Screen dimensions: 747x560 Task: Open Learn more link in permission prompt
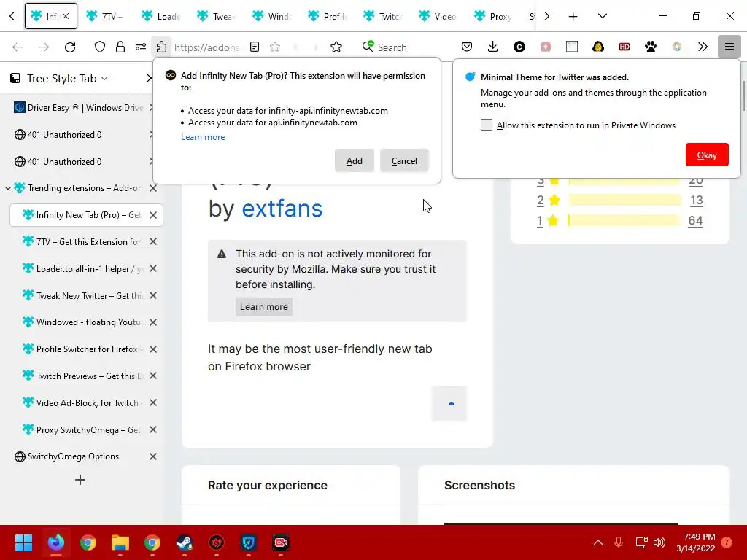(x=203, y=137)
